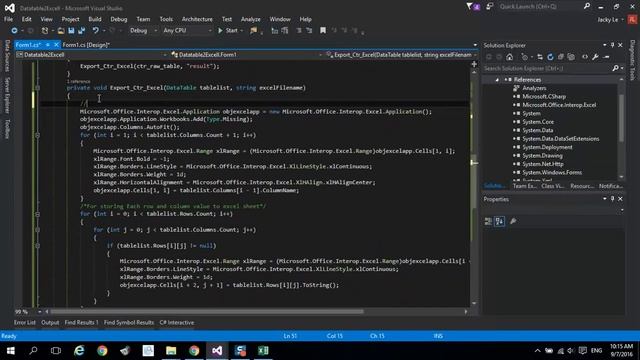Click the Properties wrench icon in Solution Explorer
This screenshot has width=640, height=360.
click(x=596, y=57)
